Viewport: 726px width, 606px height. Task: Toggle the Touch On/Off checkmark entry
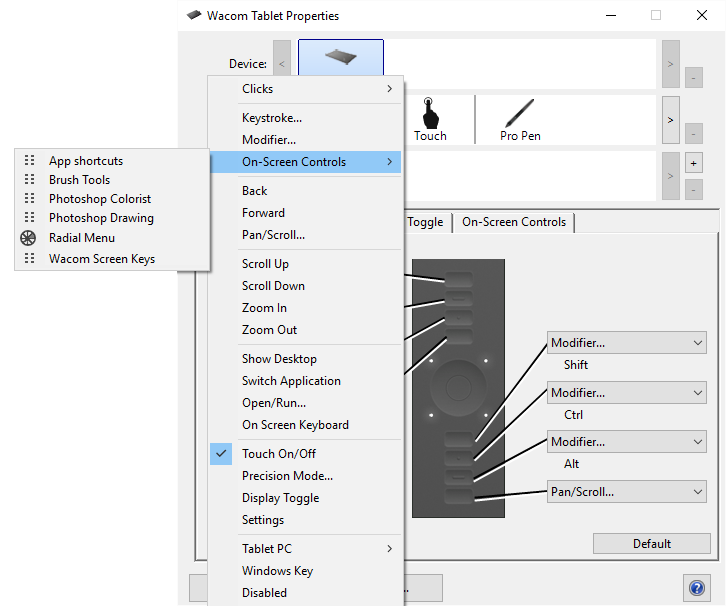[x=306, y=454]
